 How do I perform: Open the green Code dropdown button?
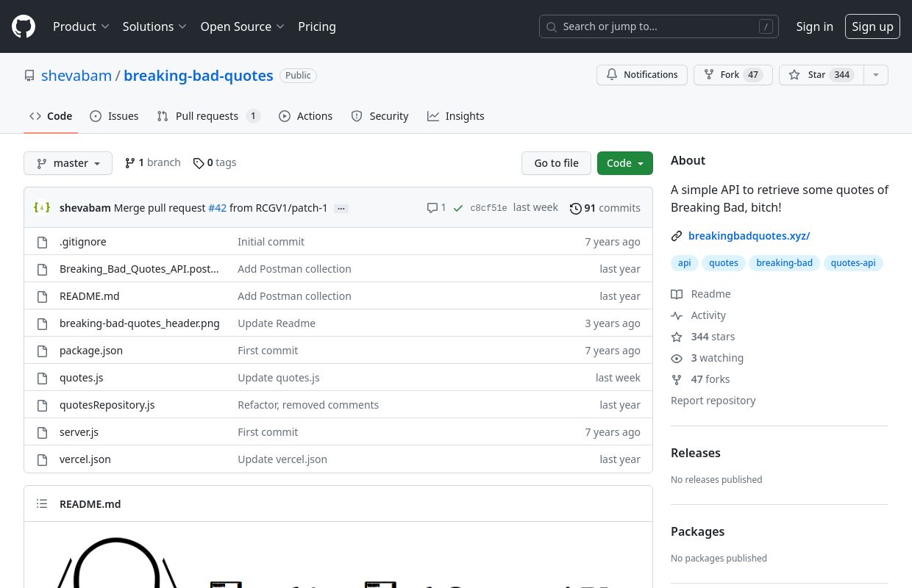point(625,163)
